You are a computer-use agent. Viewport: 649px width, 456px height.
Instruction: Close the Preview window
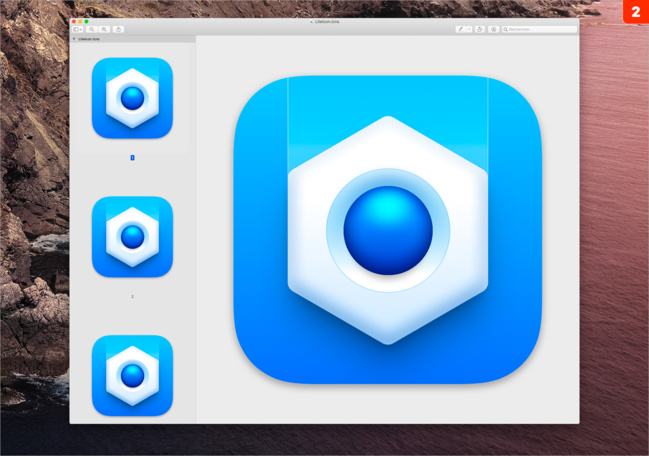pos(74,22)
